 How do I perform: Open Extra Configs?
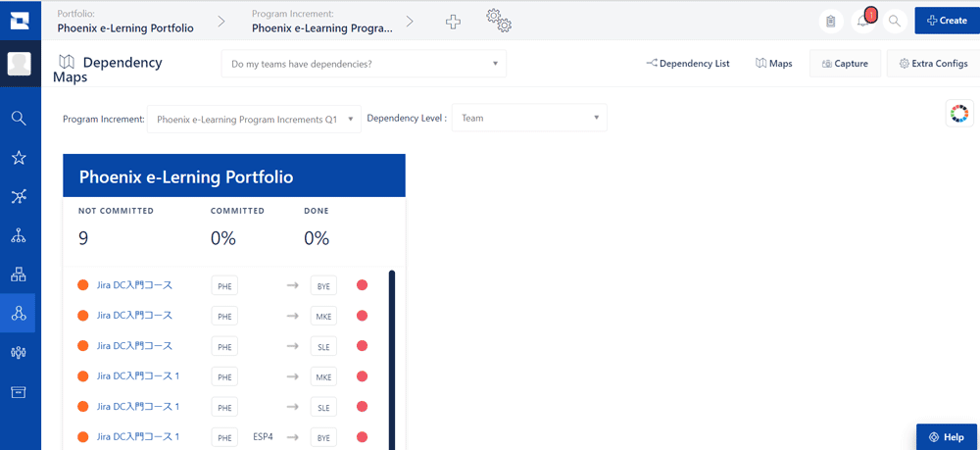point(933,63)
